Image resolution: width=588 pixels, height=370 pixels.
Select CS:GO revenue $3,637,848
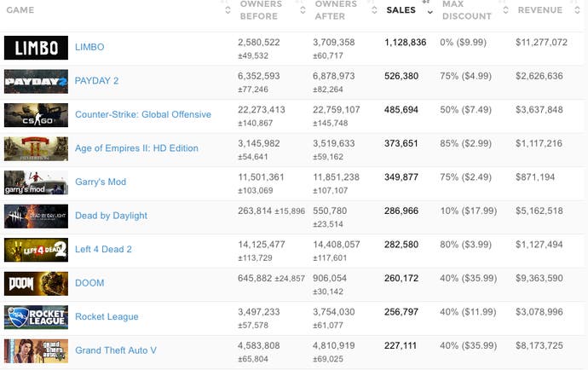coord(539,110)
